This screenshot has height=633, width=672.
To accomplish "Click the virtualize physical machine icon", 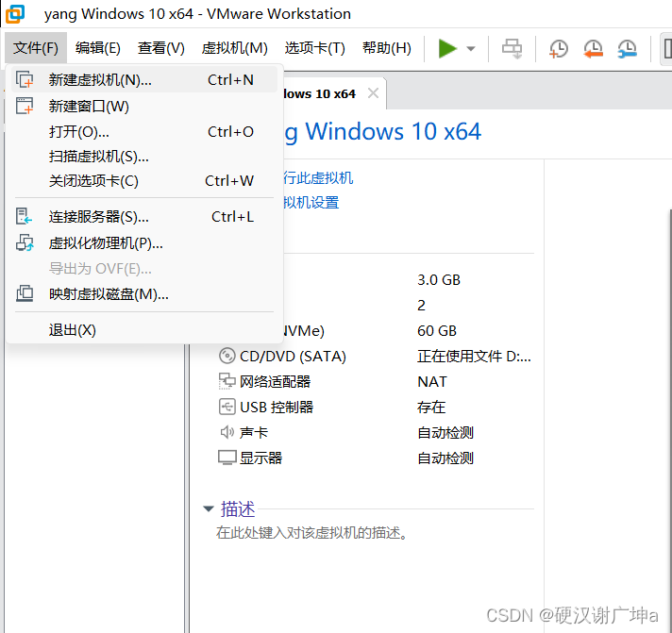I will 25,242.
